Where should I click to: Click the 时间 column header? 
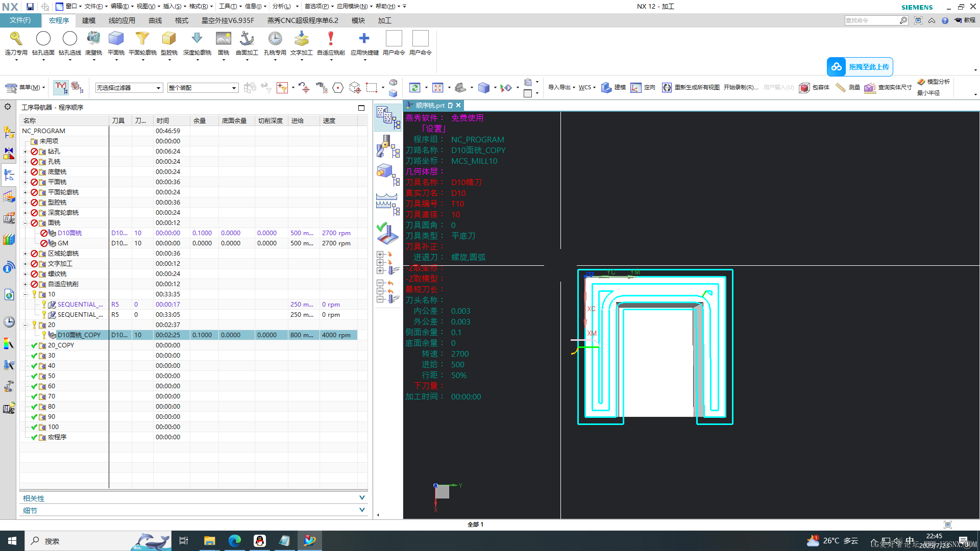[x=171, y=121]
